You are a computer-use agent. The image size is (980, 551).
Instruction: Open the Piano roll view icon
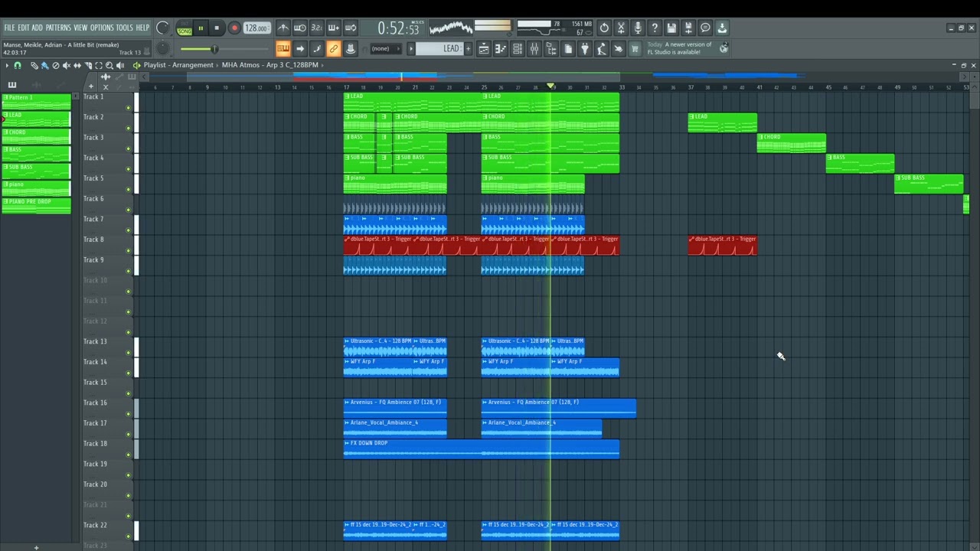coord(501,49)
